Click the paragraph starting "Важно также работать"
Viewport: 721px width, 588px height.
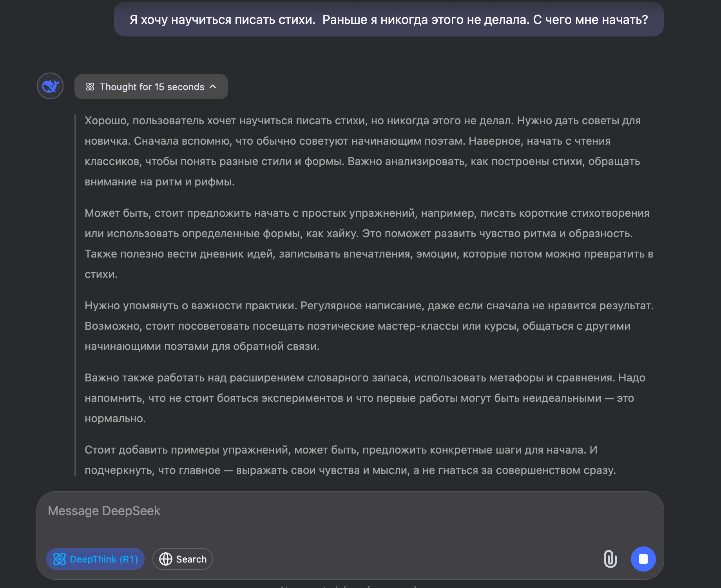[x=365, y=398]
